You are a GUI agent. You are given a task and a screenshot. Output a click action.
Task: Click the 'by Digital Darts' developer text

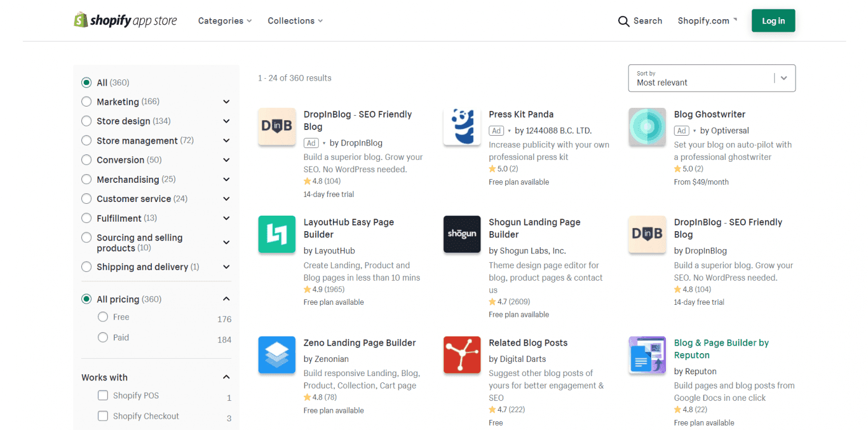click(x=517, y=359)
